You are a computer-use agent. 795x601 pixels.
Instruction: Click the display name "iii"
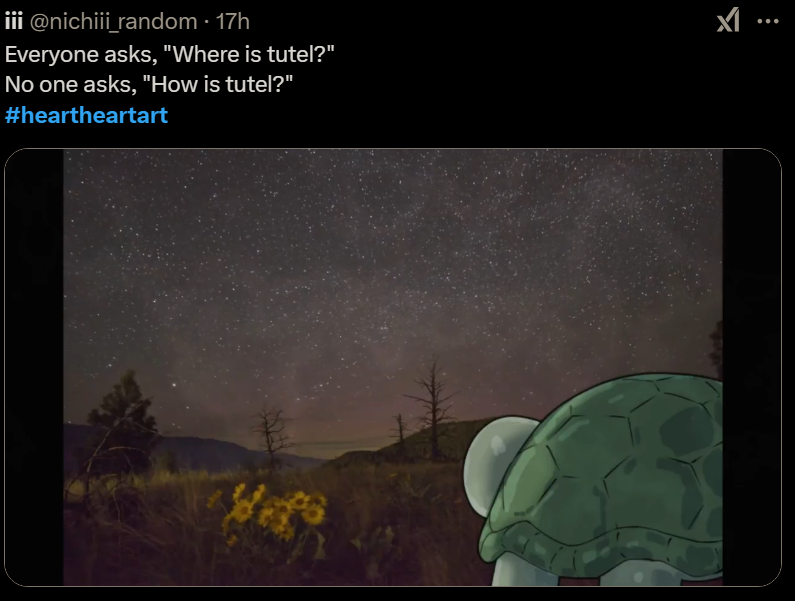tap(14, 21)
